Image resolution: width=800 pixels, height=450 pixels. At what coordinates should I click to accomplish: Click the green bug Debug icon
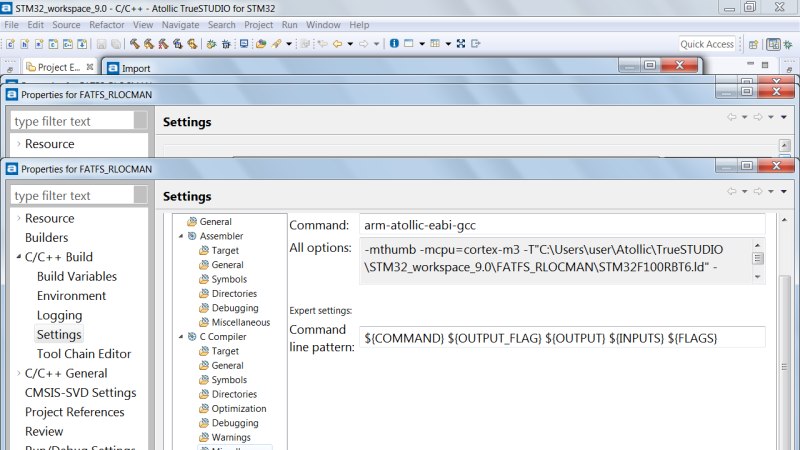pyautogui.click(x=211, y=44)
